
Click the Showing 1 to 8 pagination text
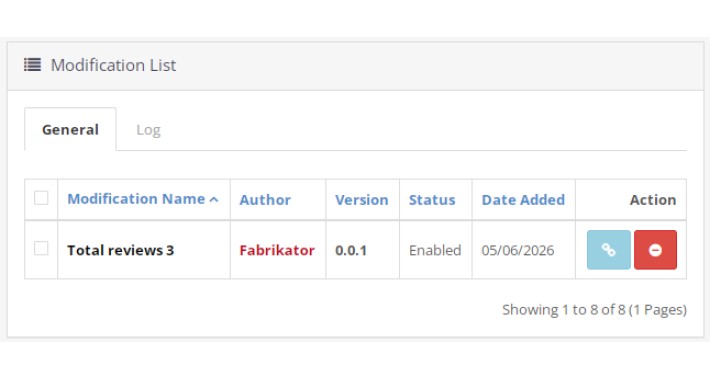point(594,310)
